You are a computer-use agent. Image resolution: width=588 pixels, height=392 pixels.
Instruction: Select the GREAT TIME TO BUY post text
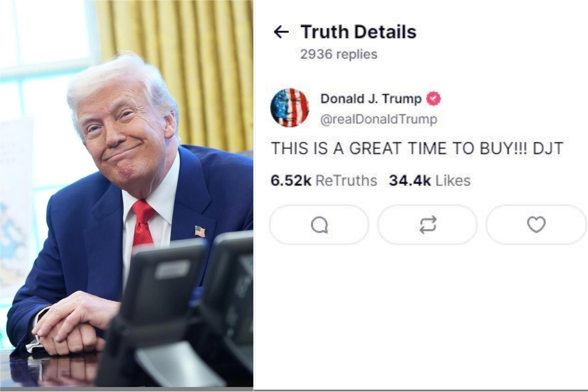coord(417,148)
